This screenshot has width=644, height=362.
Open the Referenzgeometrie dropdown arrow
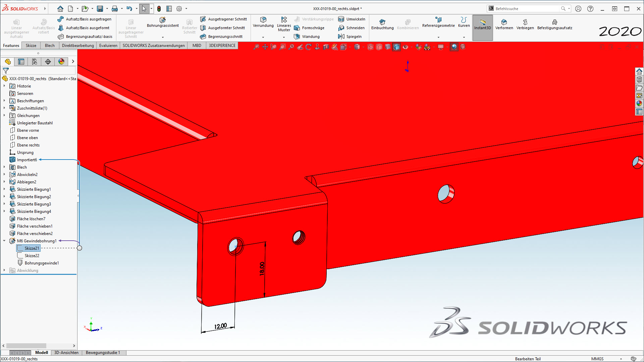pos(438,37)
